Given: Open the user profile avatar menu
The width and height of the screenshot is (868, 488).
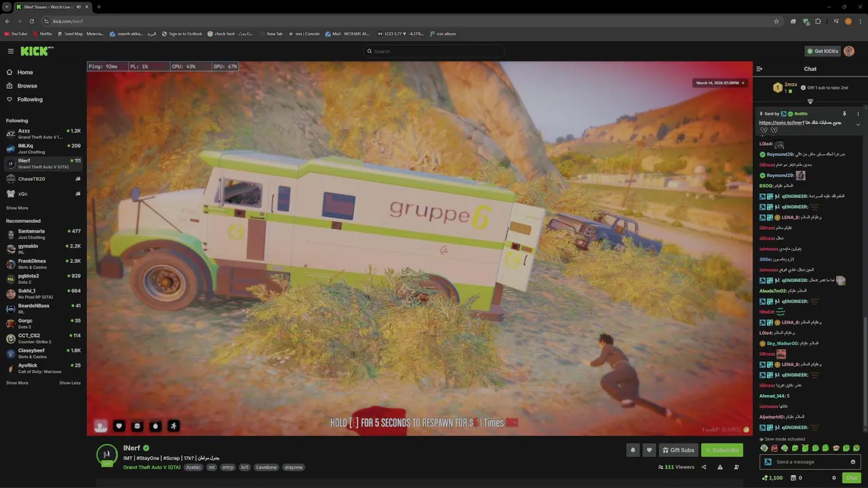Looking at the screenshot, I should pos(849,52).
